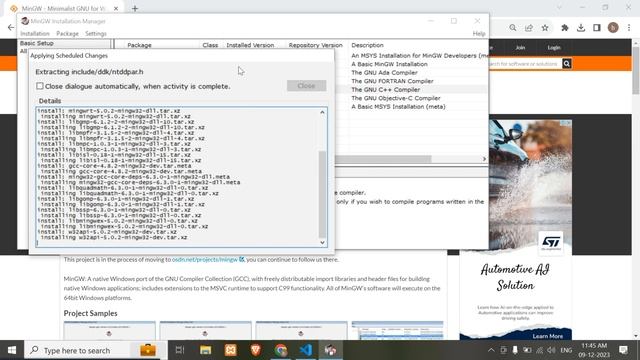Open Google Chrome from the taskbar
640x360 pixels.
click(281, 350)
